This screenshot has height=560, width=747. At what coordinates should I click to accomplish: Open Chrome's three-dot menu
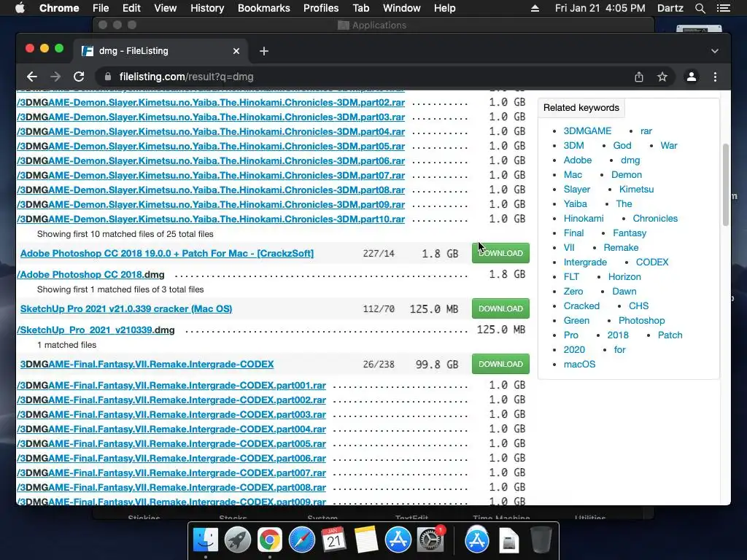(x=715, y=77)
